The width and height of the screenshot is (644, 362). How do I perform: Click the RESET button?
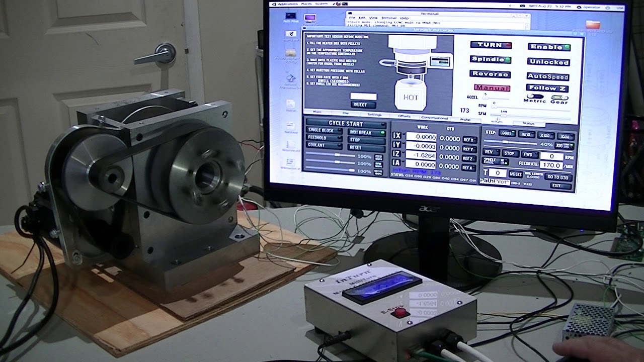click(367, 148)
